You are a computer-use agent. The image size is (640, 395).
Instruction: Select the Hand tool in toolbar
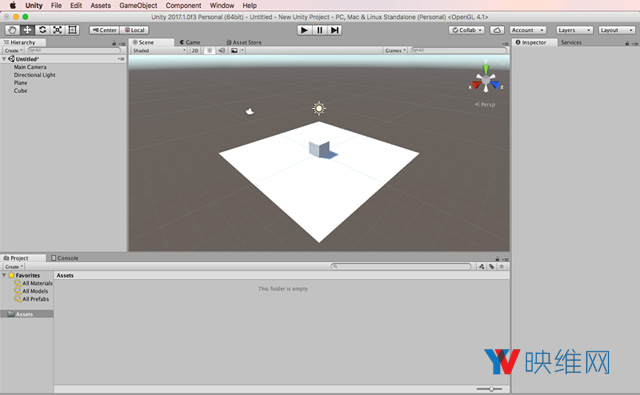click(x=12, y=30)
